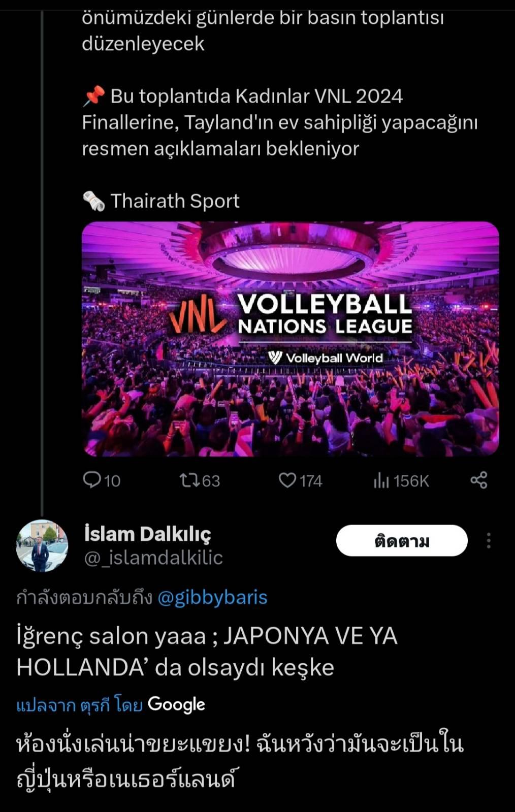Tap the @_islamdalkilic handle

point(153,558)
